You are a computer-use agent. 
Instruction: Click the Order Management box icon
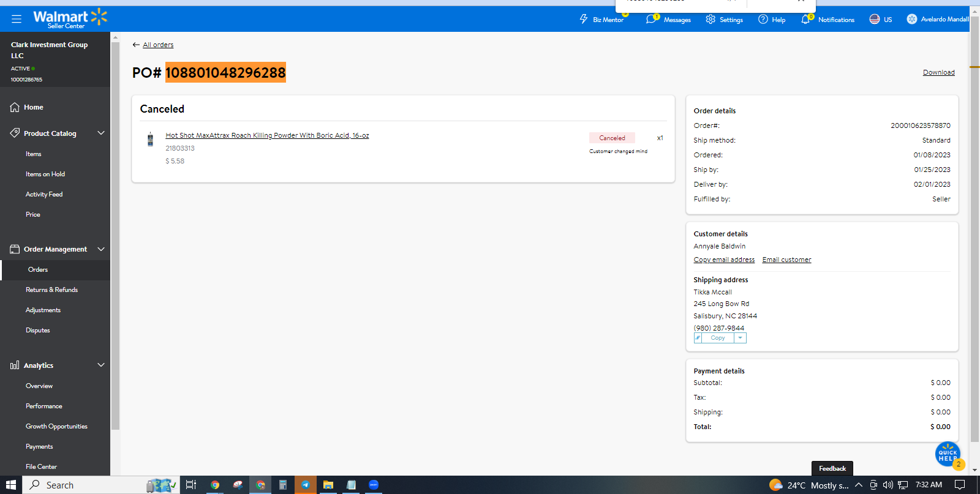(15, 249)
